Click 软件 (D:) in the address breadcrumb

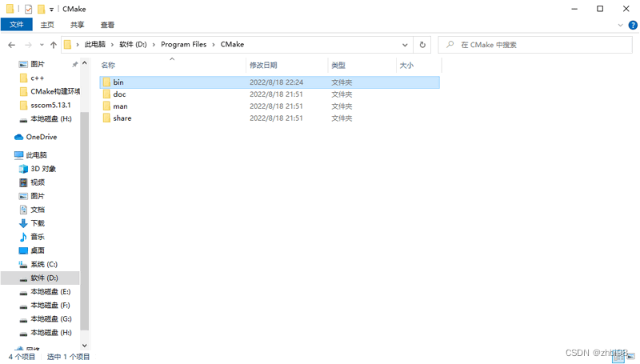click(133, 45)
